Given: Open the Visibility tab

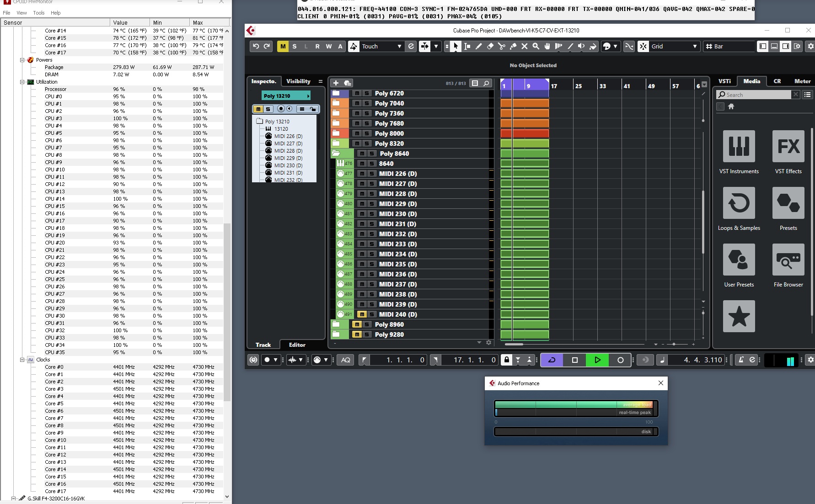Looking at the screenshot, I should (x=298, y=81).
